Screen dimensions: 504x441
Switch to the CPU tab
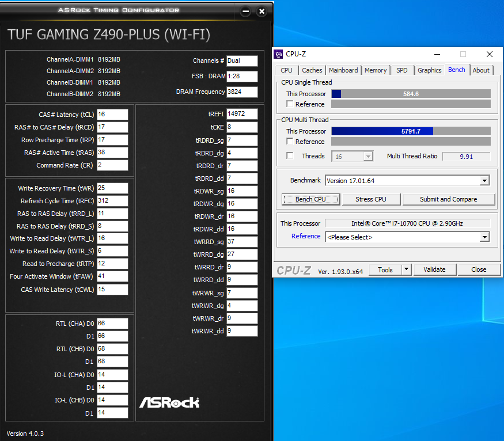(x=286, y=70)
